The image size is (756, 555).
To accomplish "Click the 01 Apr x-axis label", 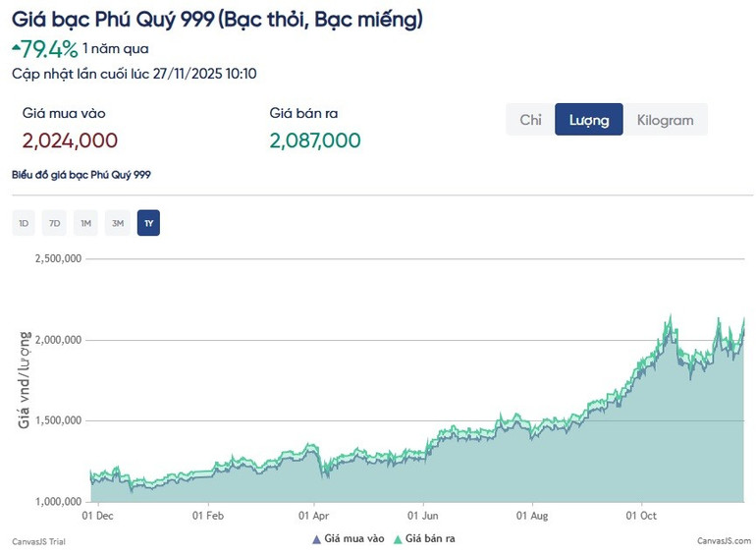I will 313,514.
